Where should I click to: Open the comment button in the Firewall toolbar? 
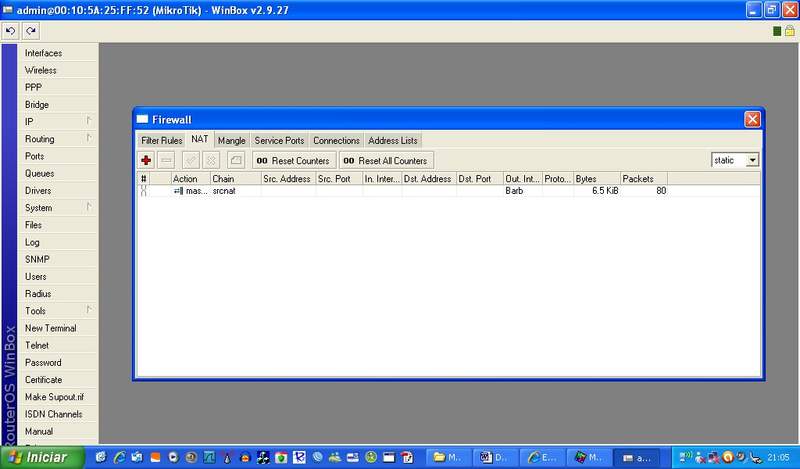point(236,160)
